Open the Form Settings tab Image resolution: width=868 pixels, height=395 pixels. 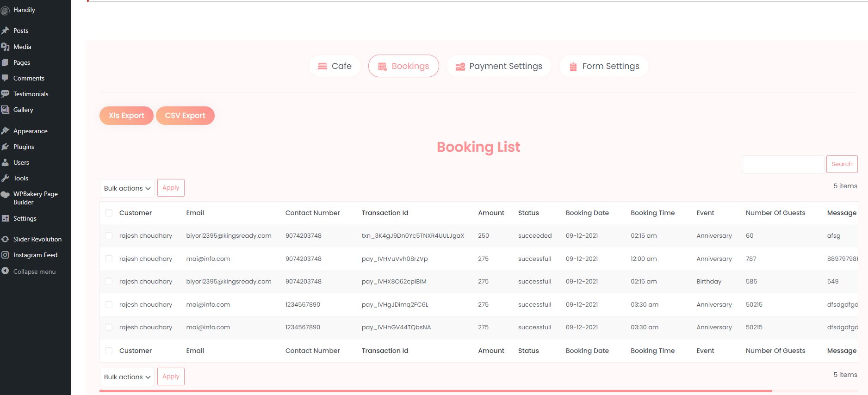[x=603, y=66]
